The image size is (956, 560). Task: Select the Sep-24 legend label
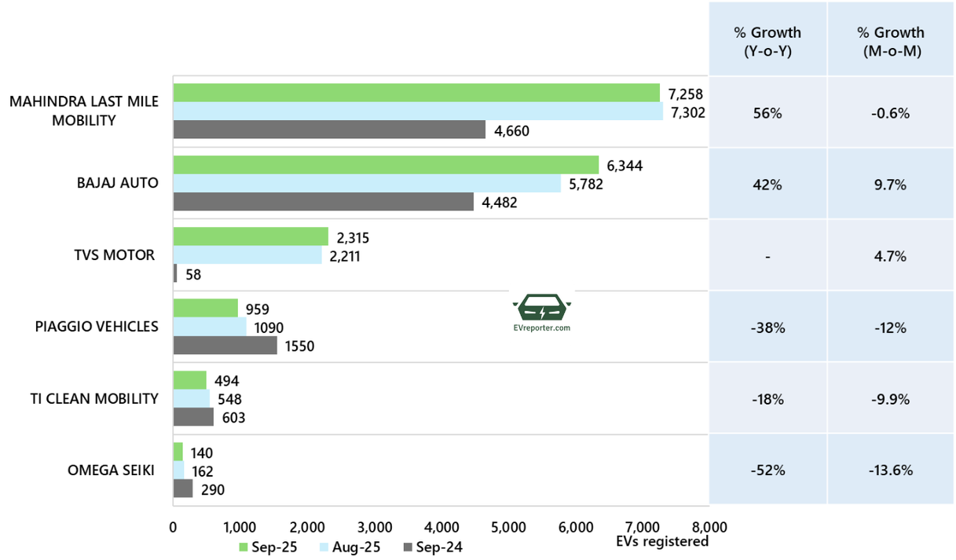438,547
